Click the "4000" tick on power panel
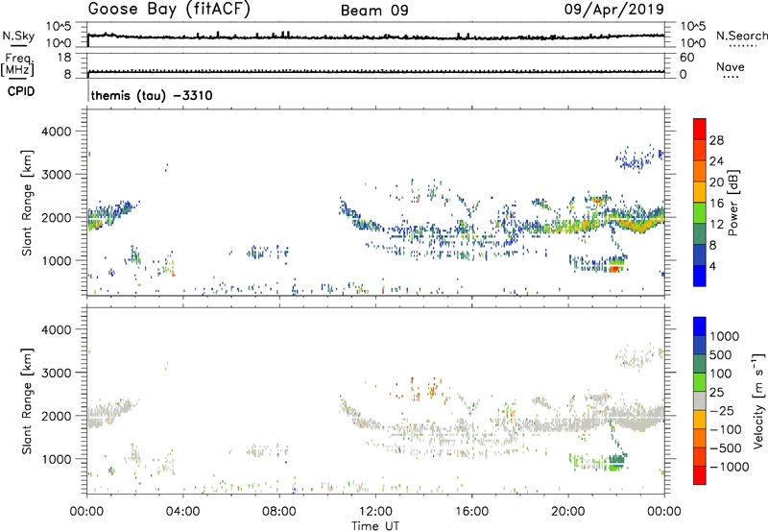The width and height of the screenshot is (768, 532). coord(56,132)
